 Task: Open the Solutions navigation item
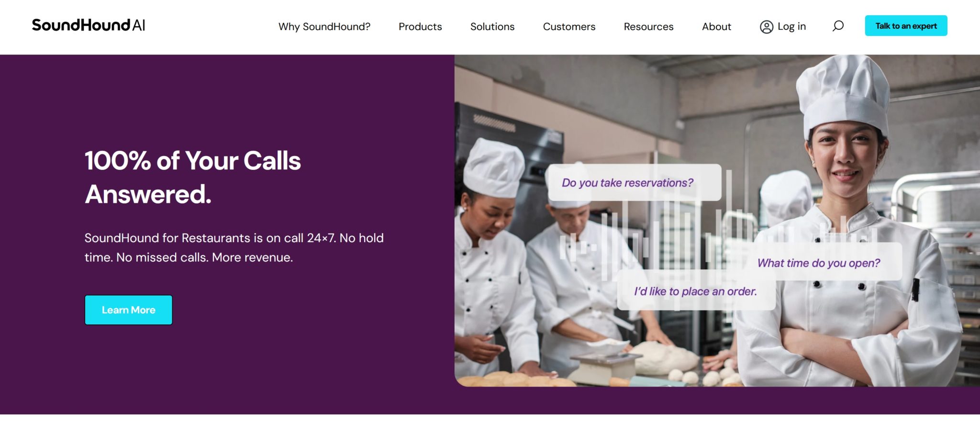point(492,27)
